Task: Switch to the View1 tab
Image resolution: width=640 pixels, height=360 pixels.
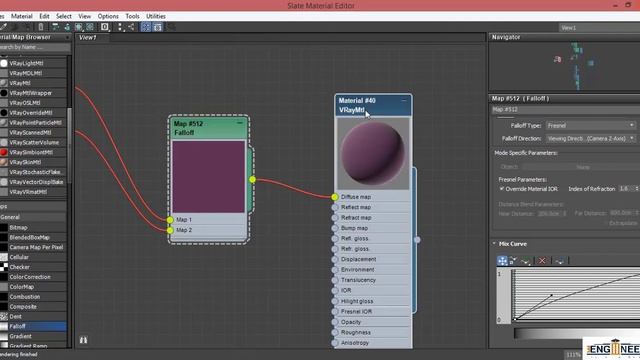Action: click(x=91, y=38)
